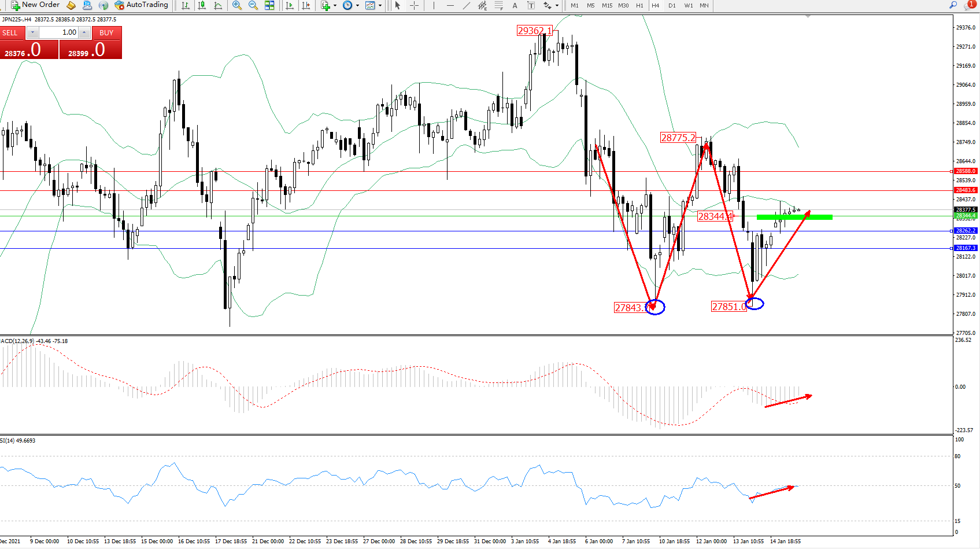The height and width of the screenshot is (549, 980).
Task: Click the New Order toolbar button
Action: click(35, 5)
